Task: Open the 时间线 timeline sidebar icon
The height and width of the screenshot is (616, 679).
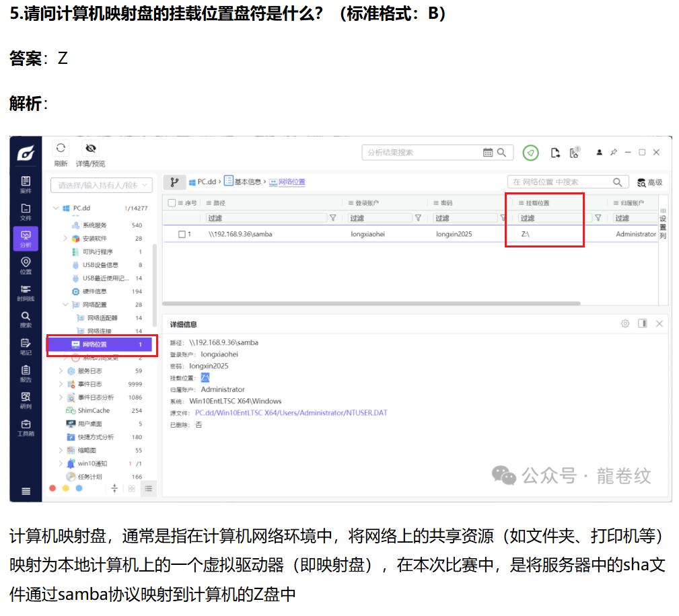Action: (x=26, y=292)
